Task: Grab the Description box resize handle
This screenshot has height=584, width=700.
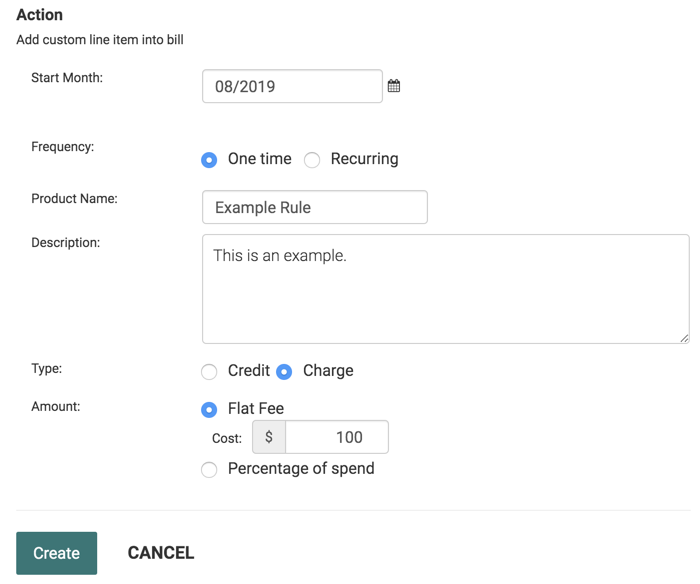Action: click(x=684, y=338)
